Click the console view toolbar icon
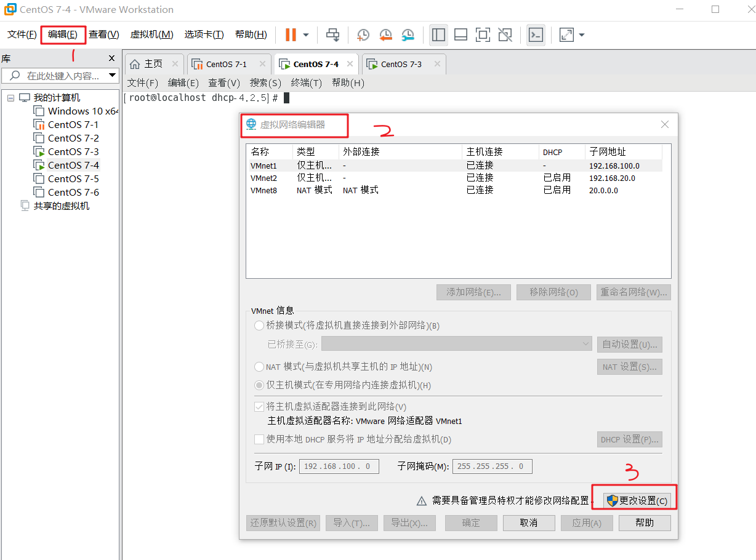Screen dimensions: 756x560 click(x=536, y=35)
